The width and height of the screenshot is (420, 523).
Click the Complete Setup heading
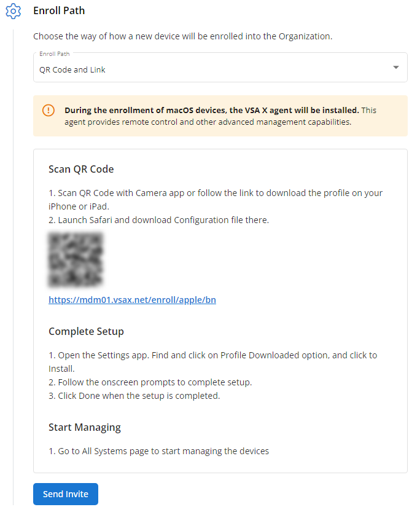(86, 331)
